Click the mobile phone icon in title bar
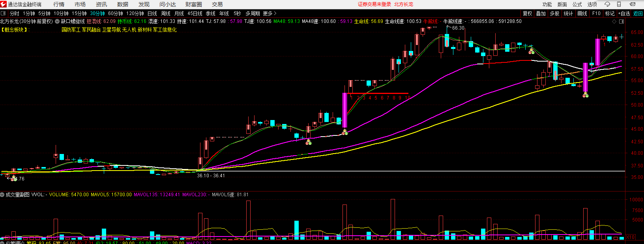644x244 pixels. 619,4
